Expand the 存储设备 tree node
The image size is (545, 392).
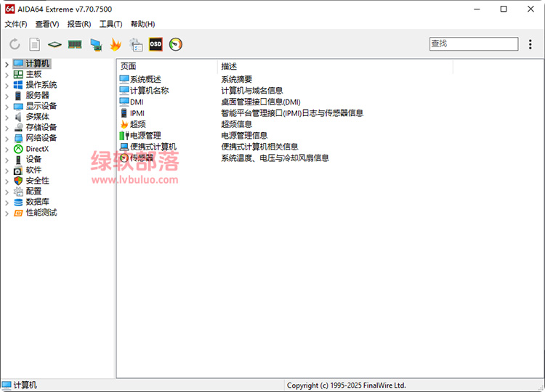click(7, 128)
